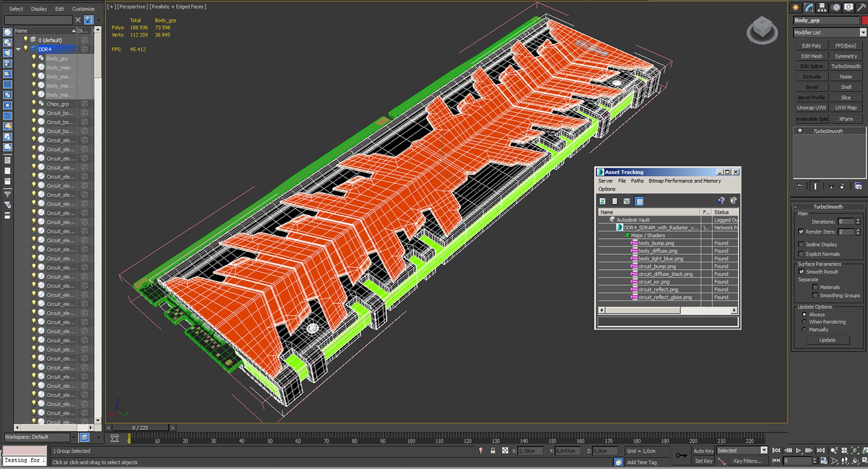
Task: Open the scene explorer filter dropdown arrow
Action: click(x=99, y=20)
